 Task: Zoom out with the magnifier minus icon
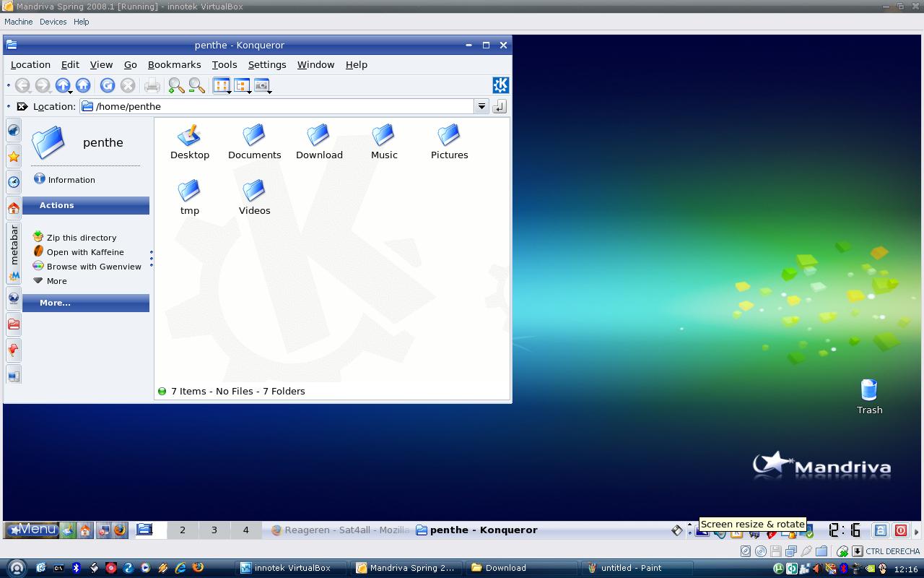(196, 86)
